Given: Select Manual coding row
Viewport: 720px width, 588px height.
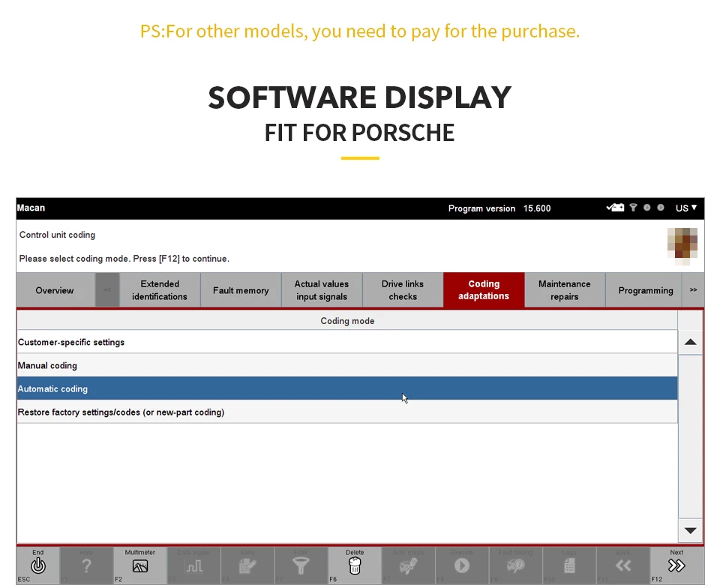Looking at the screenshot, I should (x=347, y=365).
